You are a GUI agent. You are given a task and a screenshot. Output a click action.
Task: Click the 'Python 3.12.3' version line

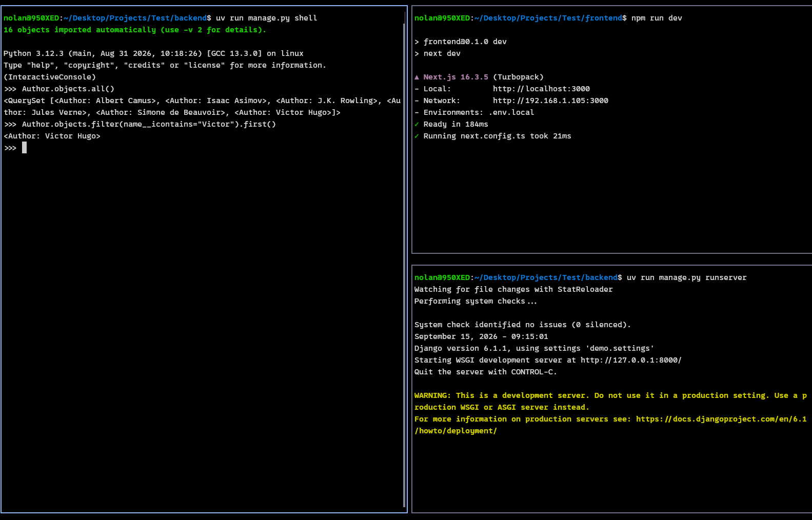(x=153, y=53)
